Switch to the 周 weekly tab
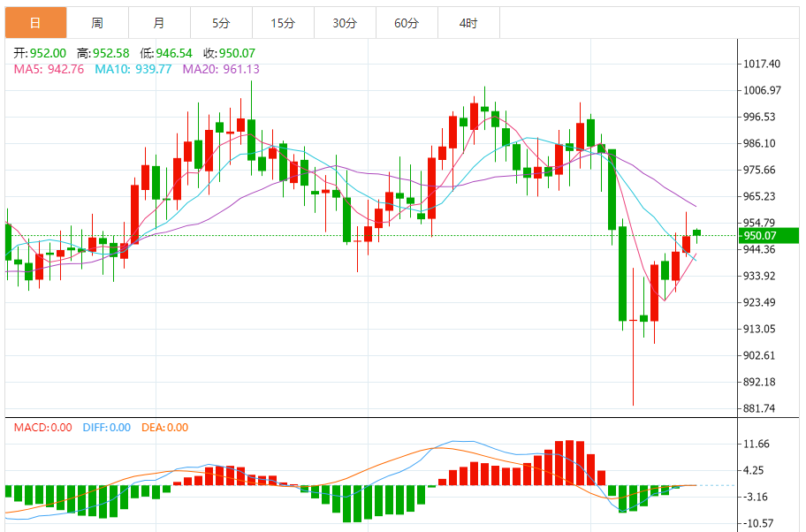Viewport: 806px width, 532px height. [98, 23]
